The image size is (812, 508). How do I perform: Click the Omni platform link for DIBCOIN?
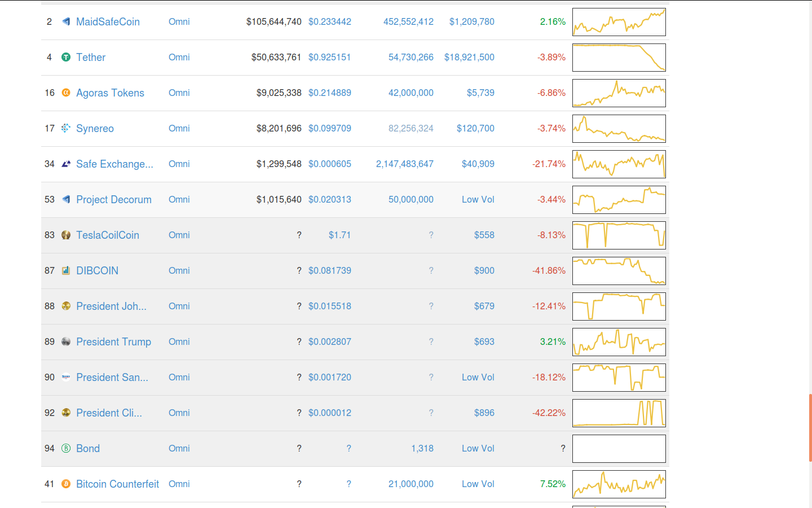pos(179,270)
